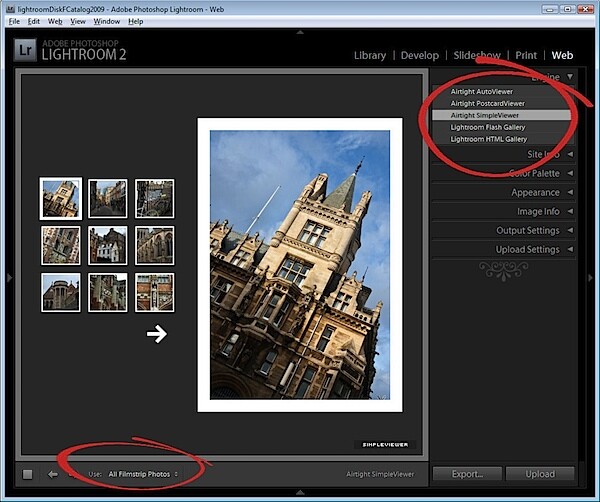
Task: Switch to the Develop module
Action: pos(420,55)
